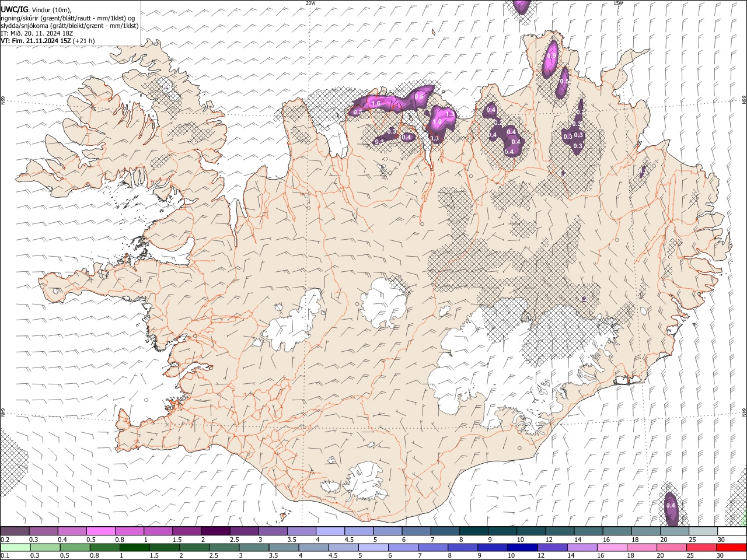The image size is (747, 560).
Task: Click the 0.9 precipitation value in the northeast
Action: 551,57
